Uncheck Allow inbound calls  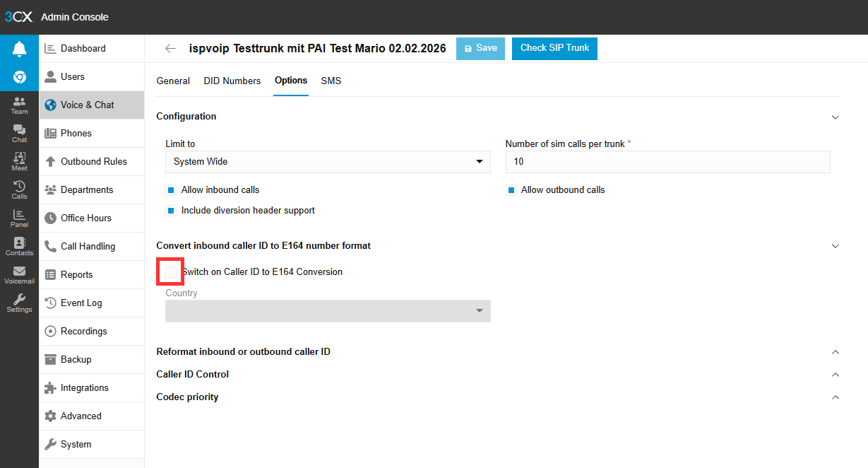click(170, 190)
